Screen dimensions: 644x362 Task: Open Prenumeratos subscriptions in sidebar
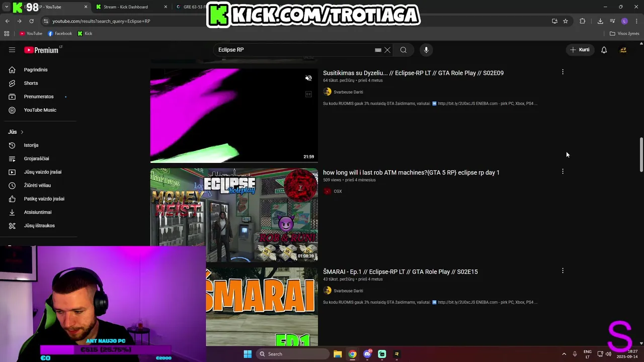point(38,97)
